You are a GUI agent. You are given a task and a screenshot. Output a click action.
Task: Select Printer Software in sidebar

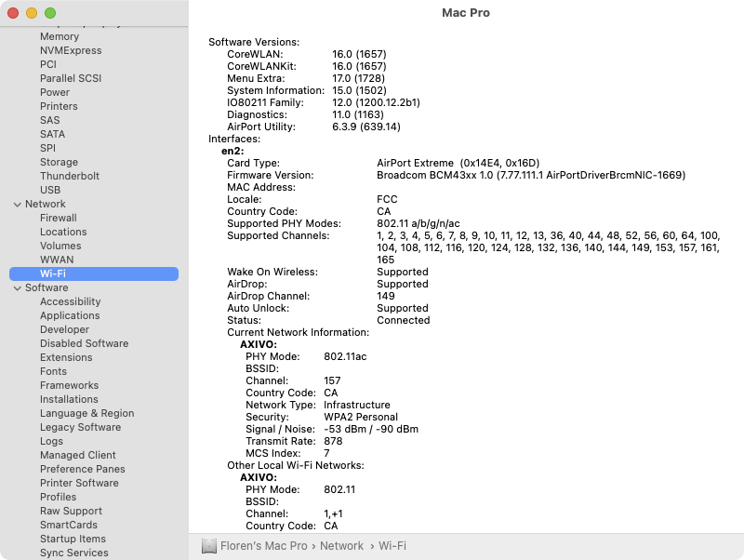pyautogui.click(x=79, y=483)
